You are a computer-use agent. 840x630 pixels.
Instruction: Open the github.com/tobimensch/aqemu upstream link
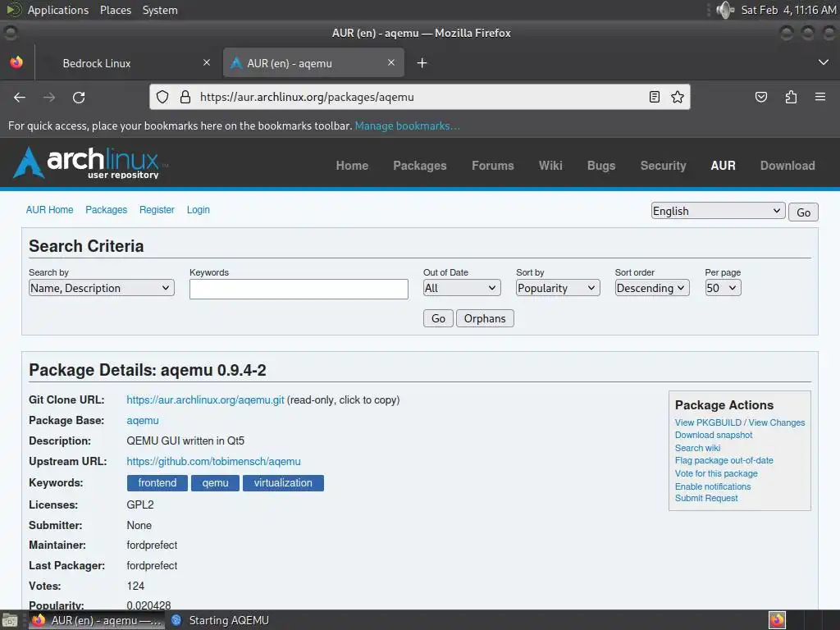pyautogui.click(x=213, y=461)
